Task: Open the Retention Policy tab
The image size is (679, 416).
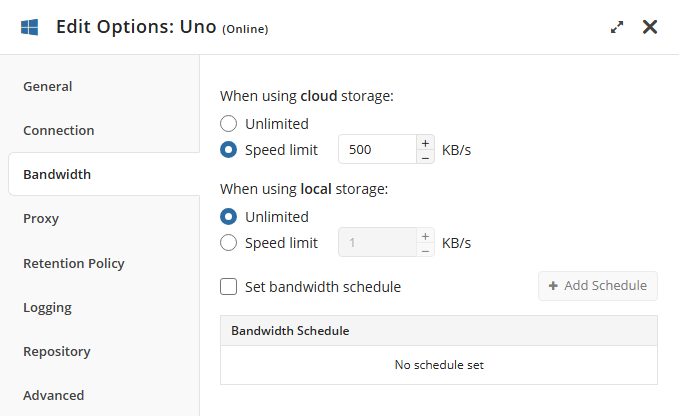Action: (x=74, y=263)
